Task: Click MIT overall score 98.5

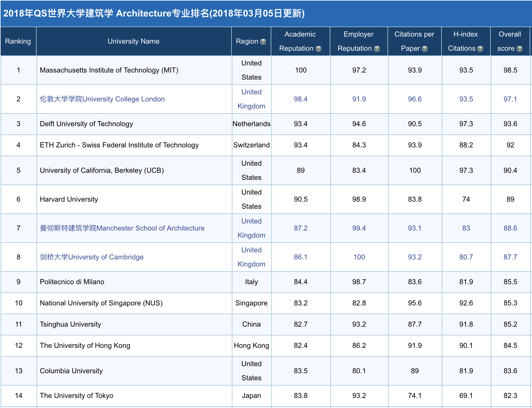Action: 510,70
